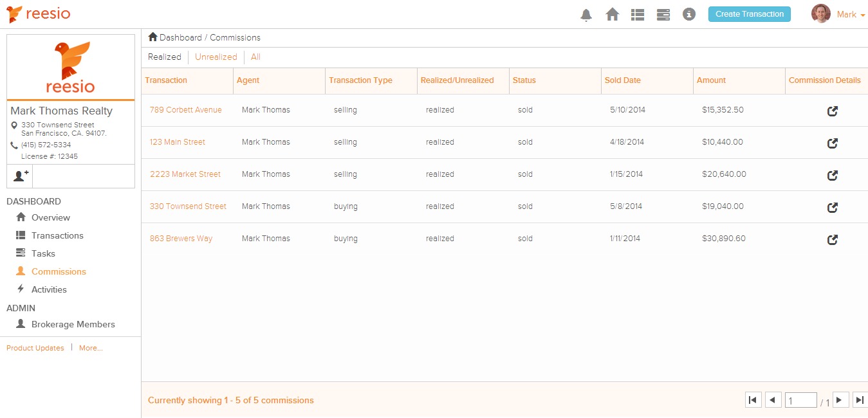Screen dimensions: 868x418
Task: Select the Realized filter tab
Action: [165, 57]
